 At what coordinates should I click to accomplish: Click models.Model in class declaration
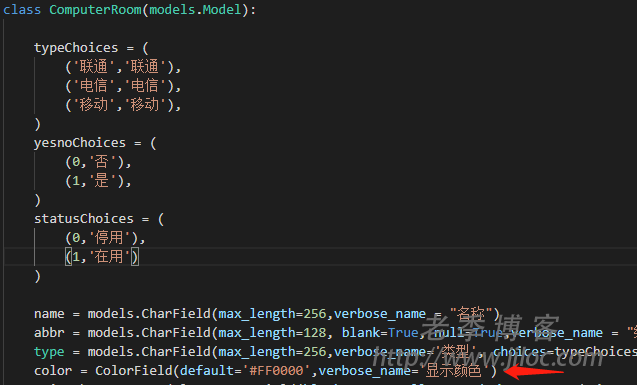pyautogui.click(x=195, y=9)
